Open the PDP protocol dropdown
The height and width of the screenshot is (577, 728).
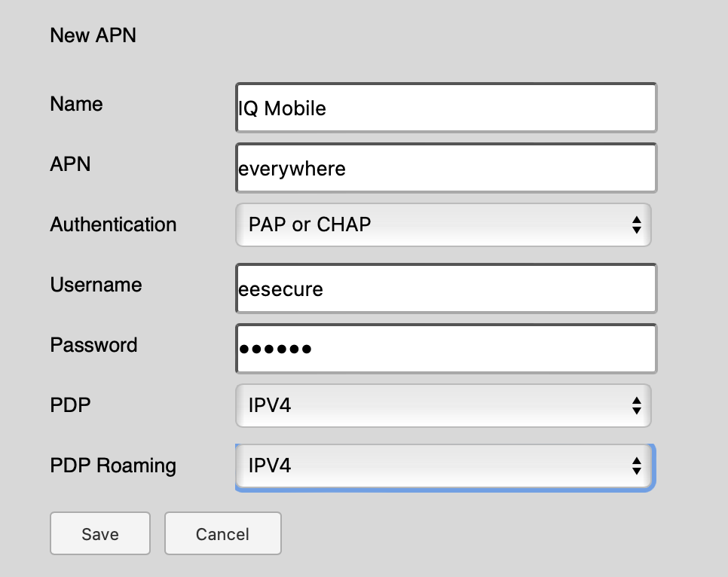(443, 405)
